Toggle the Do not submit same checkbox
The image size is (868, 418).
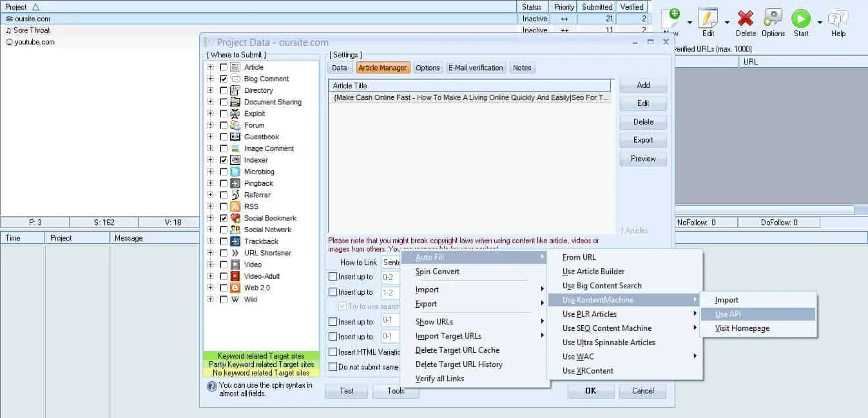point(333,367)
